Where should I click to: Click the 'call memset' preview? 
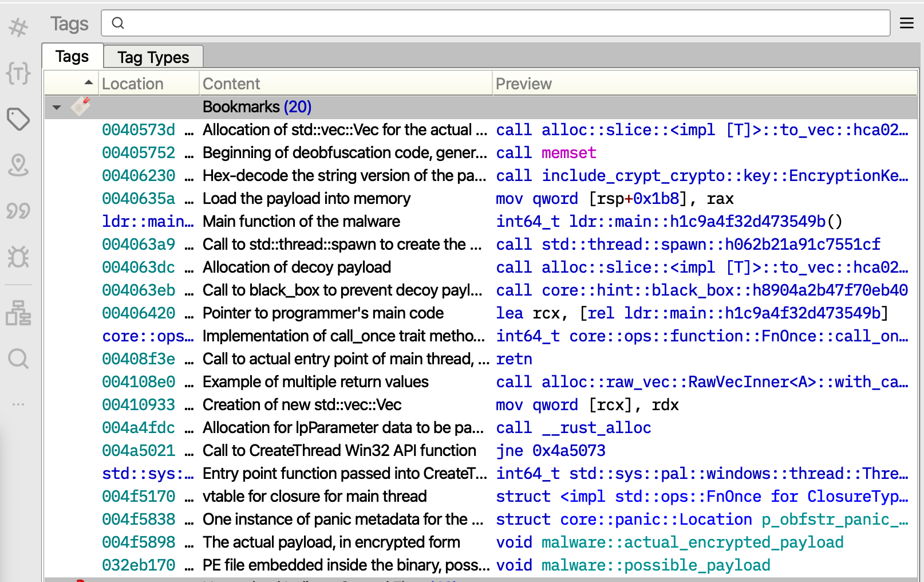point(546,153)
